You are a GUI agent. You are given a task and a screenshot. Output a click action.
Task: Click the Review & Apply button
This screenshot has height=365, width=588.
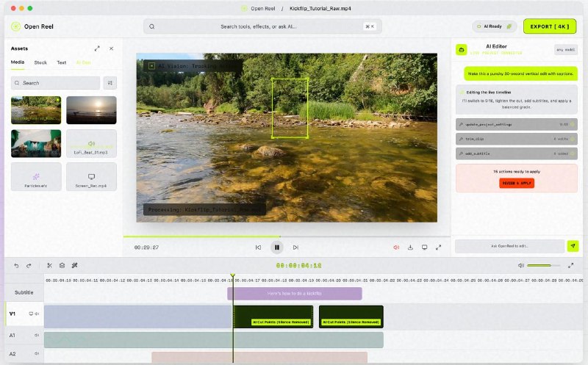click(517, 183)
